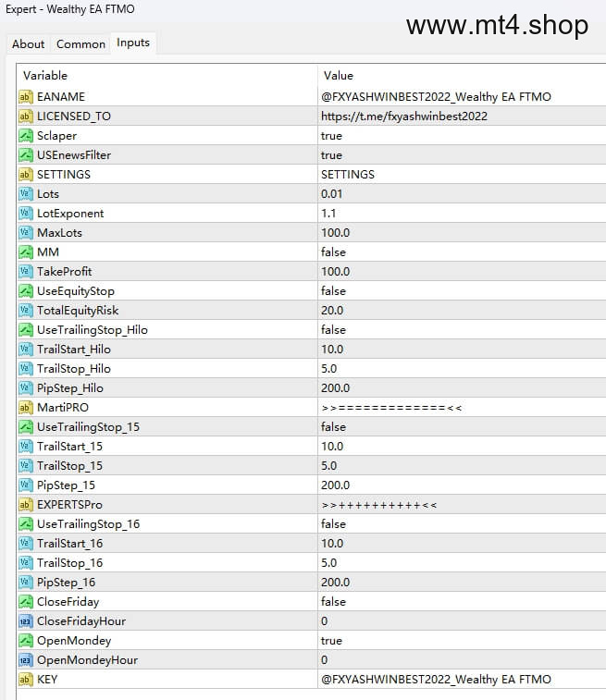606x700 pixels.
Task: Click the Lots value 0.01
Action: pos(332,194)
